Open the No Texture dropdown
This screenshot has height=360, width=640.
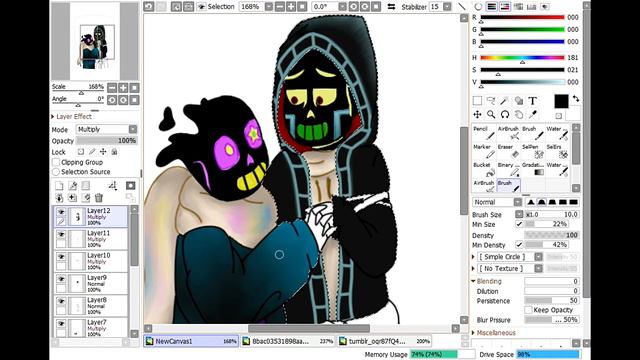tap(538, 268)
